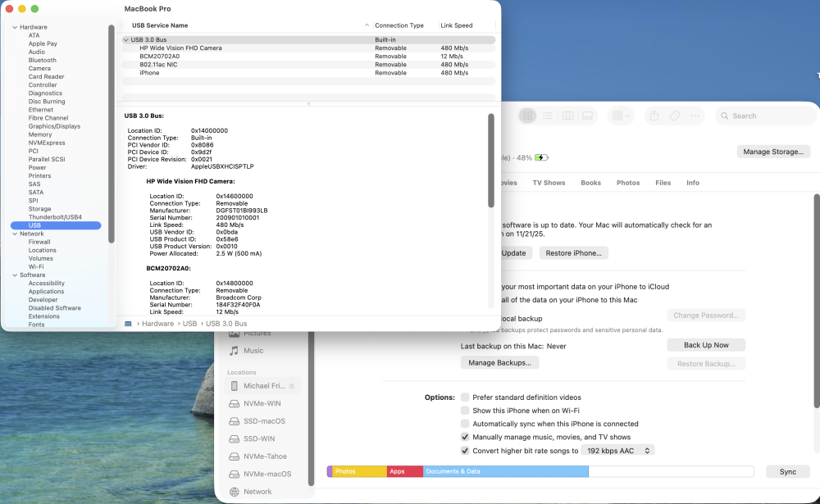The width and height of the screenshot is (820, 504).
Task: Select the 802.11ac NIC row
Action: (308, 65)
